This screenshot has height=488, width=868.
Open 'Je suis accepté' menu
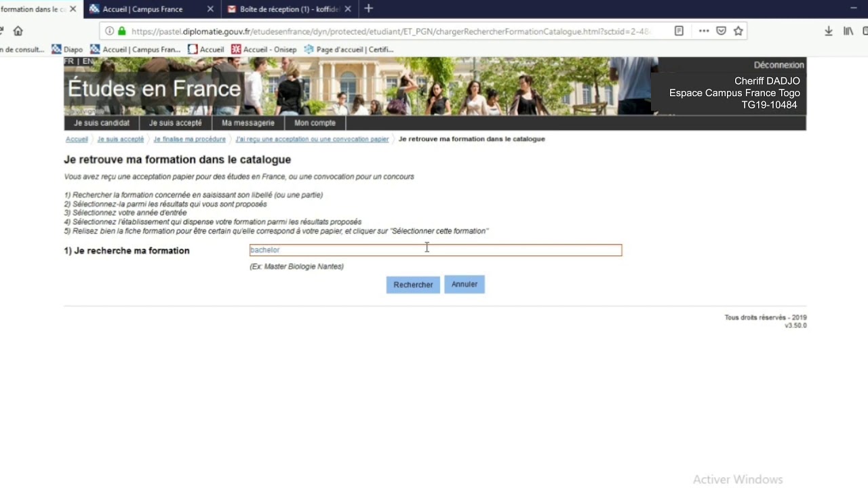[x=176, y=123]
